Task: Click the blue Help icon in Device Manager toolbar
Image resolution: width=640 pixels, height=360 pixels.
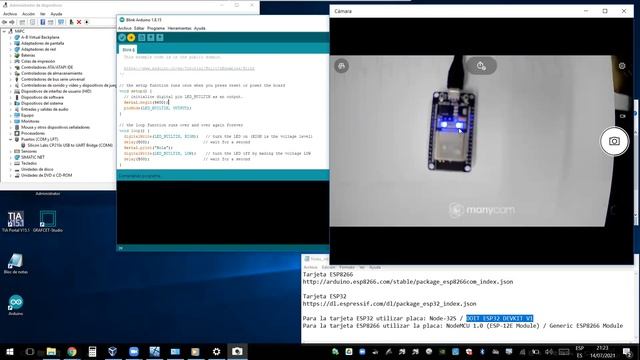Action: pos(42,22)
